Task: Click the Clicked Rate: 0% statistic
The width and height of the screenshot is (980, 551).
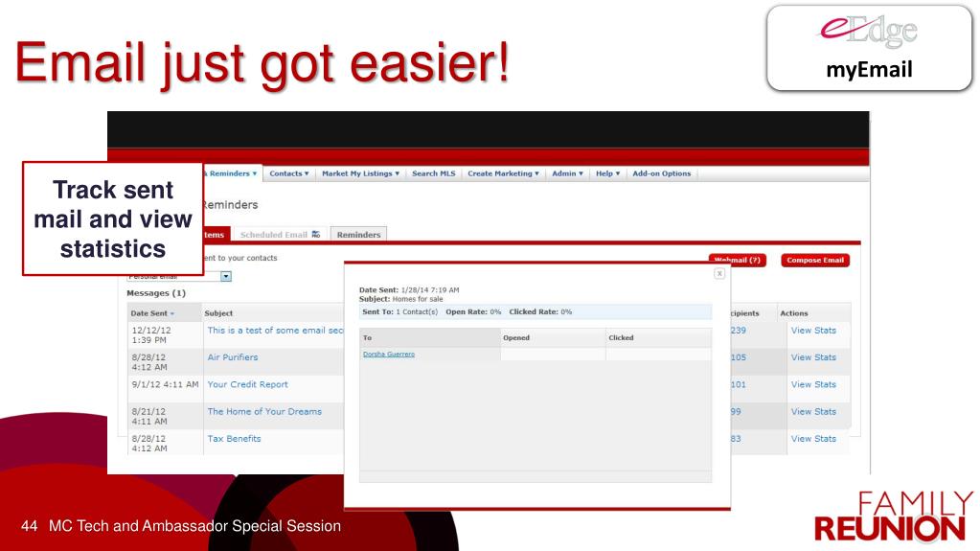Action: 540,311
